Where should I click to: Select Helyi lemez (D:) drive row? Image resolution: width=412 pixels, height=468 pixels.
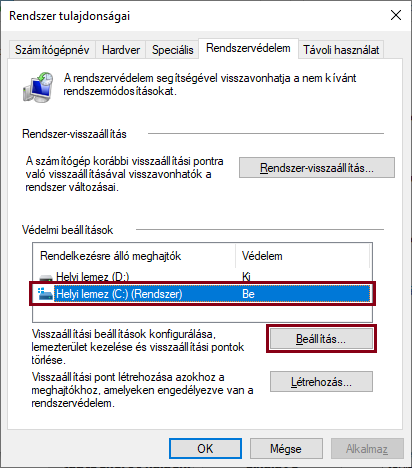pyautogui.click(x=202, y=277)
